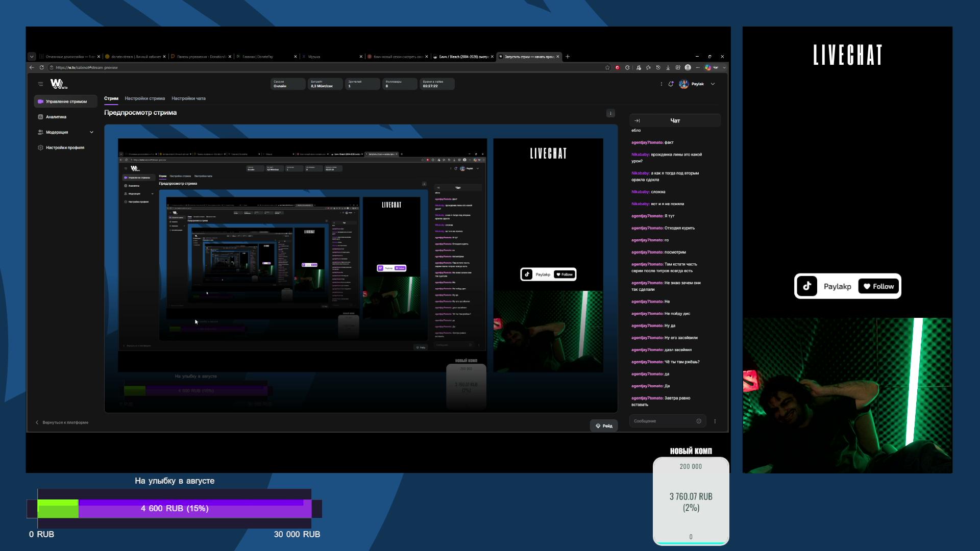Click the Сессия Онлайн status card

click(287, 84)
